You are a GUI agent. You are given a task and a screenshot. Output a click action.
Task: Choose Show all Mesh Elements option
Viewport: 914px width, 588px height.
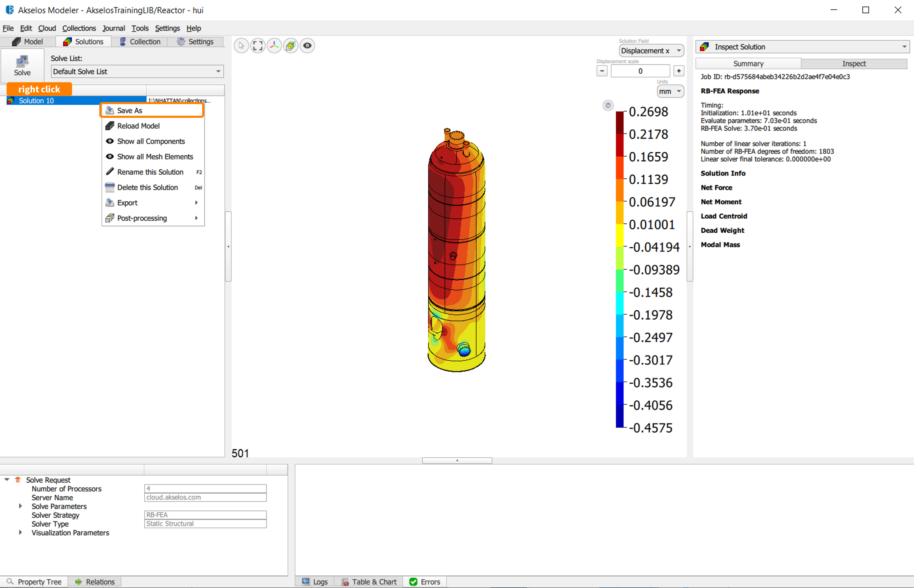point(155,156)
